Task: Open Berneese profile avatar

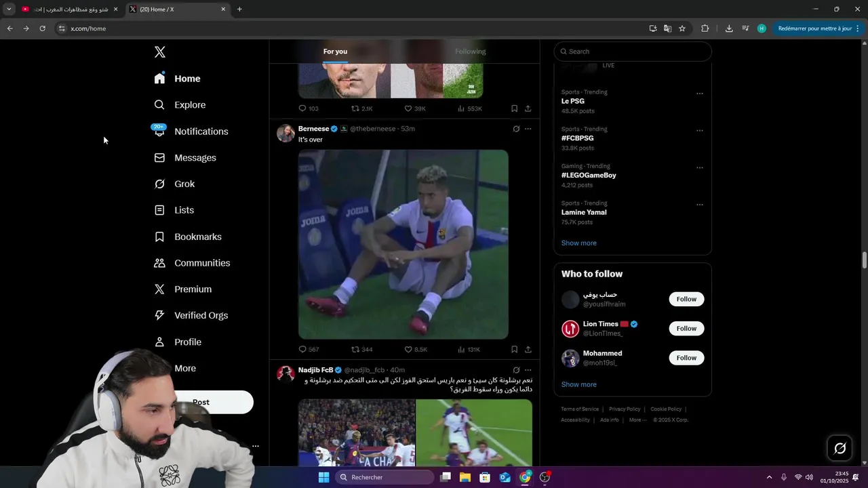Action: pos(285,133)
